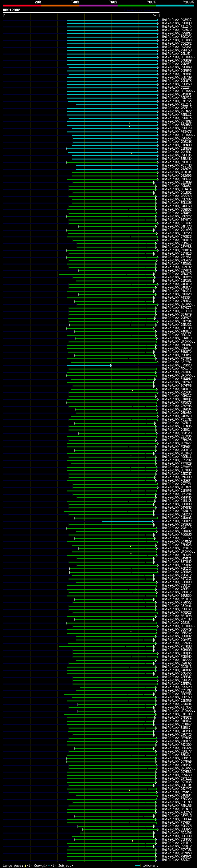Select the UniRef100_C5Z2S4 label
197x868 pixels.
(176, 88)
